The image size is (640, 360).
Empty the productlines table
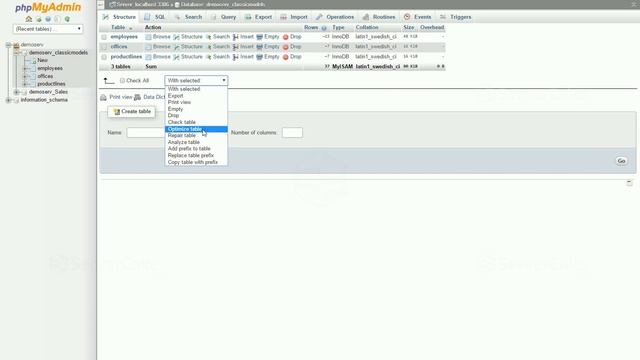(x=268, y=57)
